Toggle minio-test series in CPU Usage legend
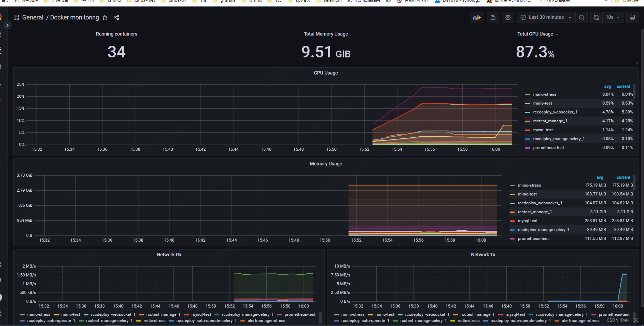Screen dimensions: 644x326 point(543,103)
